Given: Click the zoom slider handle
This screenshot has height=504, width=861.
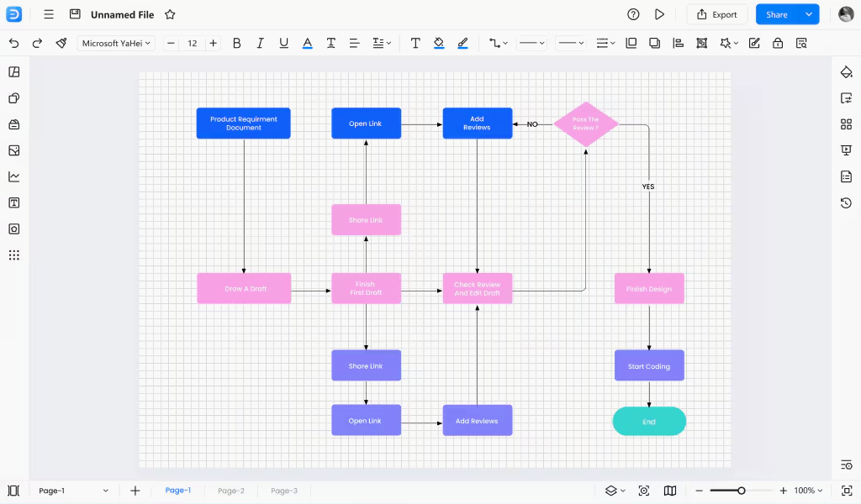Looking at the screenshot, I should point(742,491).
